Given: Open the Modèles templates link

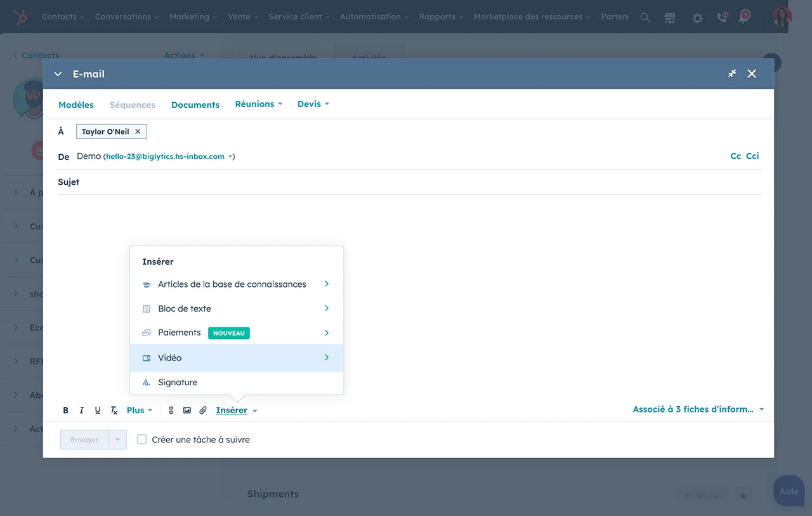Looking at the screenshot, I should (76, 105).
